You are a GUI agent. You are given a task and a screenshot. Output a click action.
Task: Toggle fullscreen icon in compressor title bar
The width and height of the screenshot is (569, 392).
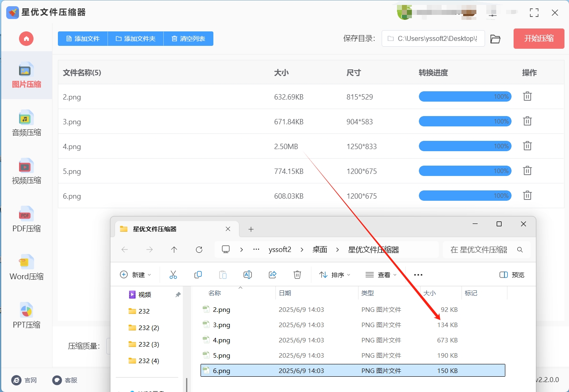tap(534, 13)
